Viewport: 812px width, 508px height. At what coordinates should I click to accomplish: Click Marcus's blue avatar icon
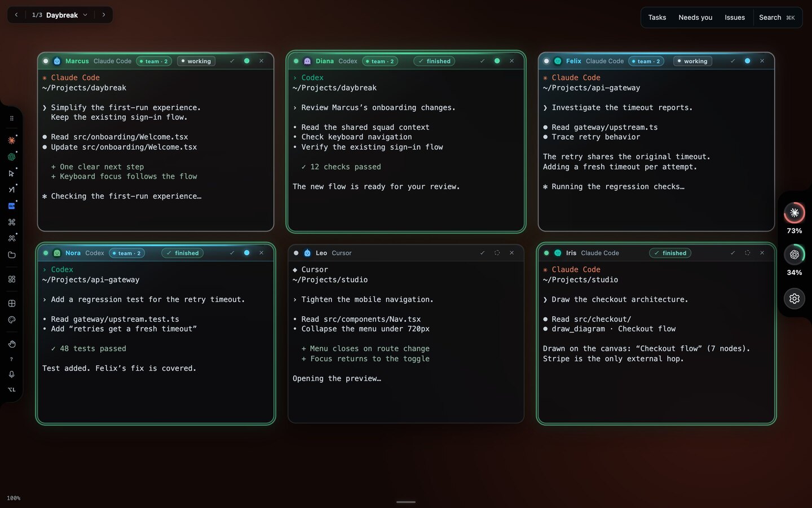tap(57, 61)
